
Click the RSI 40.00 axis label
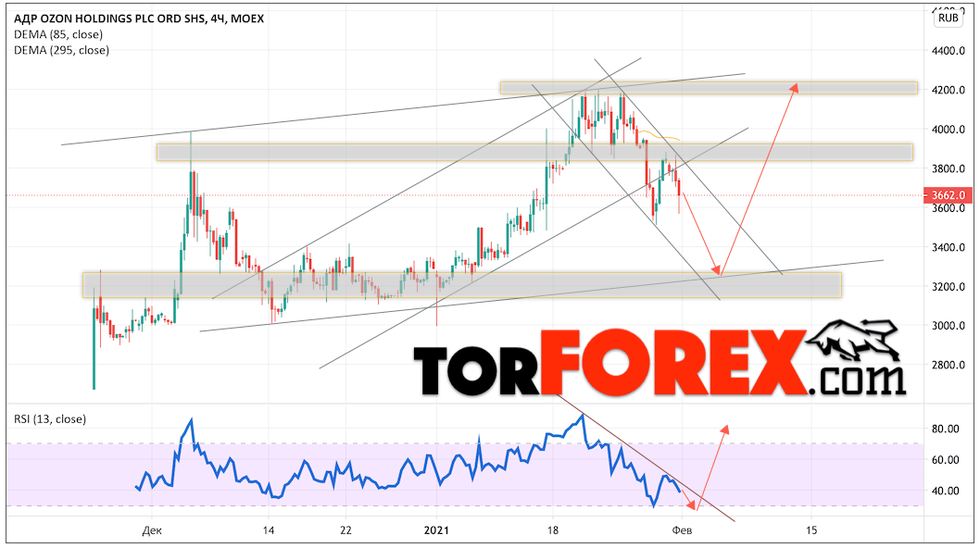(x=946, y=492)
